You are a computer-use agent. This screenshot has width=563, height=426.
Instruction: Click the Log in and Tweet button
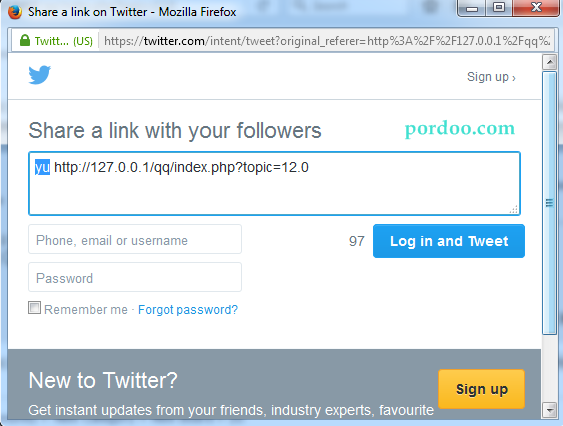(x=449, y=241)
